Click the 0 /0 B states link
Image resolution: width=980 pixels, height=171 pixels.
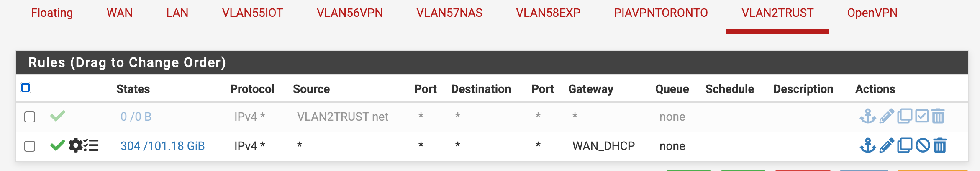click(x=136, y=117)
